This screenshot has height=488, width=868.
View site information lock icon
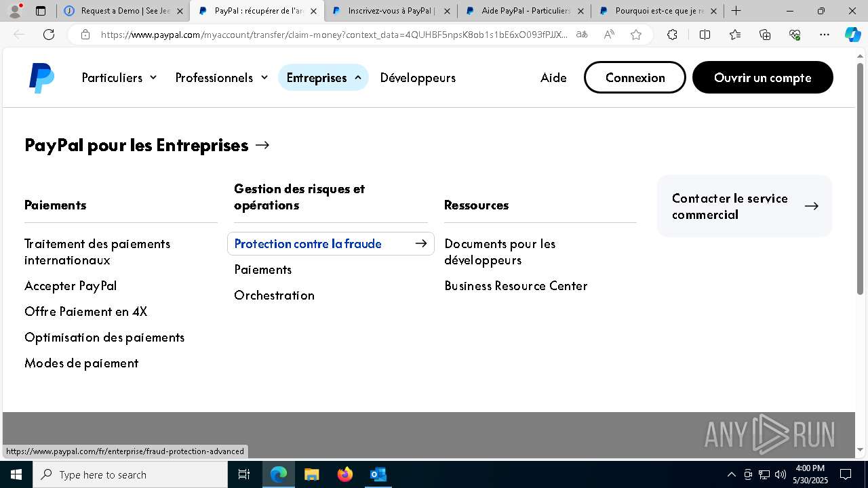(x=85, y=35)
